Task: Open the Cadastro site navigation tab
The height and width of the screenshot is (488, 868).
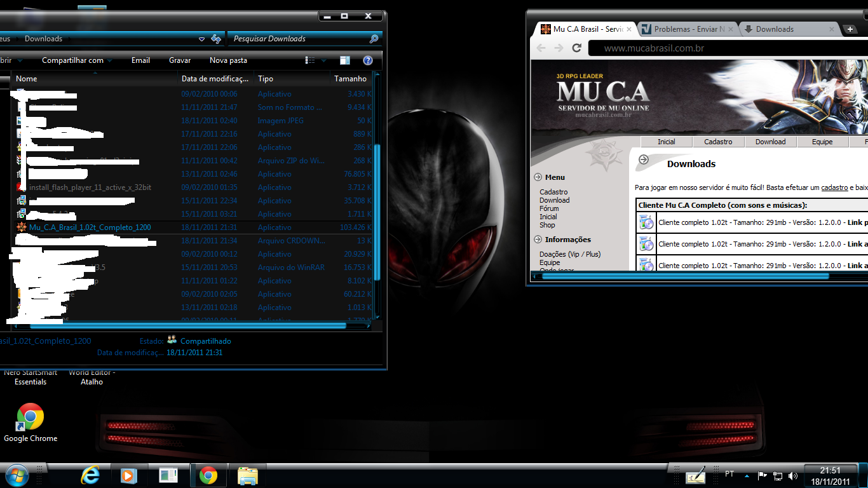Action: 719,142
